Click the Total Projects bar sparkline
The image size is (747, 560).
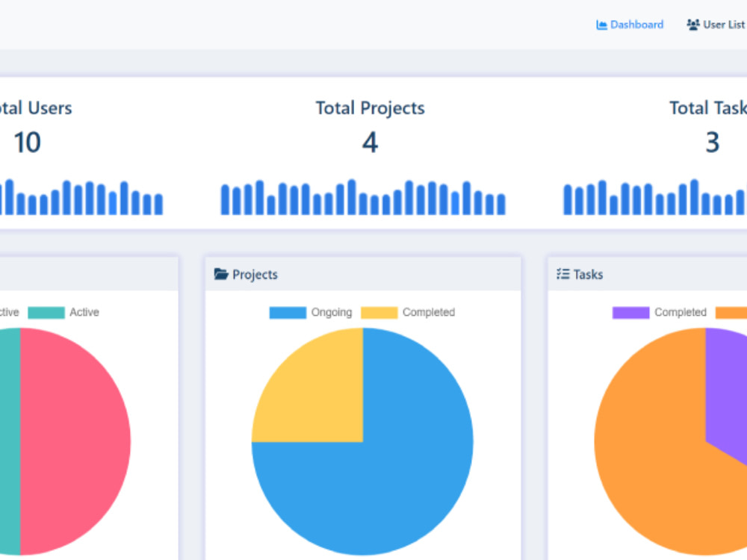pyautogui.click(x=363, y=197)
